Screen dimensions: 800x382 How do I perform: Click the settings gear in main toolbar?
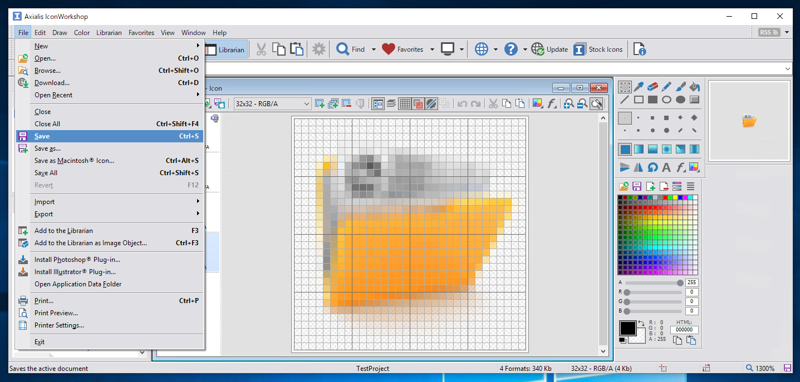[319, 49]
